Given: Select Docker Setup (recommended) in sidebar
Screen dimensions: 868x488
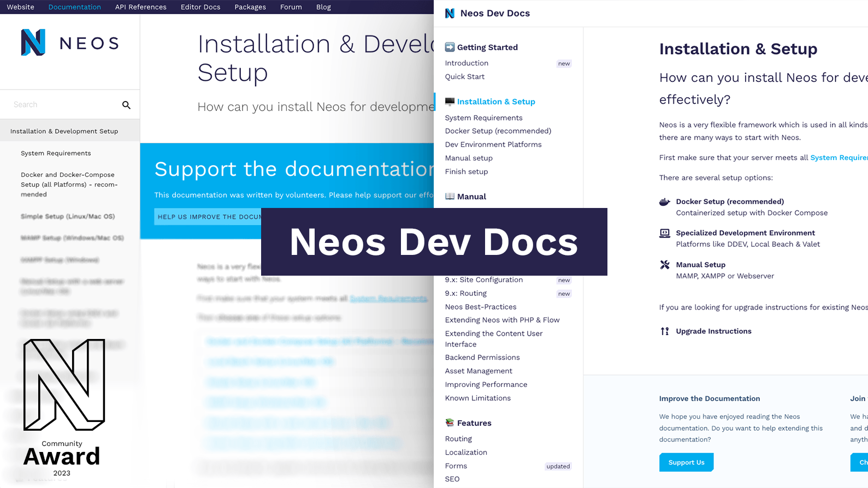Looking at the screenshot, I should (498, 131).
